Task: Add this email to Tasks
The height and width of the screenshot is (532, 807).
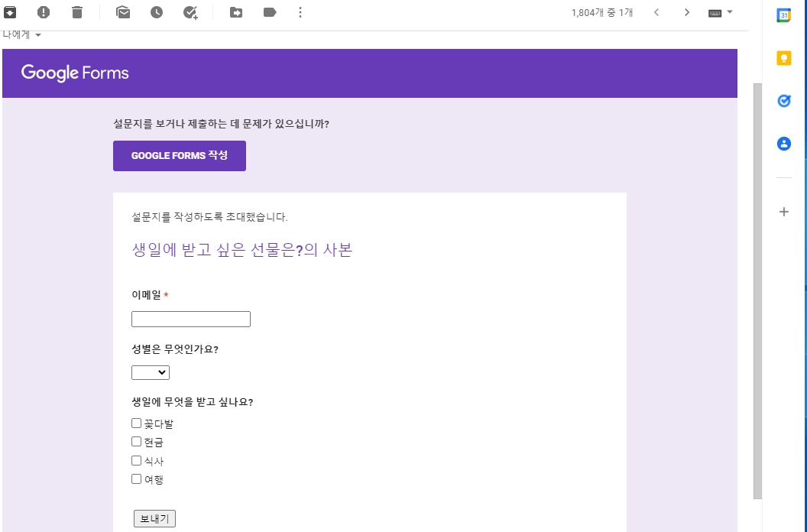Action: [190, 11]
